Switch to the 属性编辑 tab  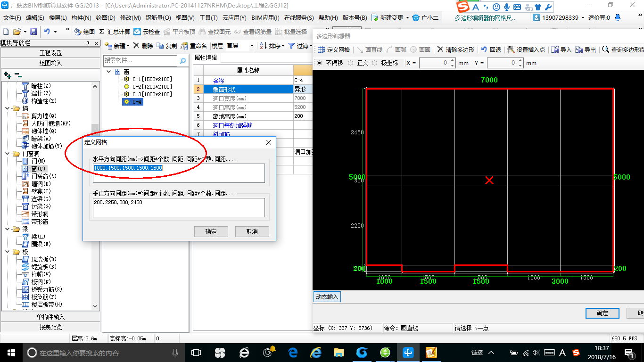[x=206, y=58]
